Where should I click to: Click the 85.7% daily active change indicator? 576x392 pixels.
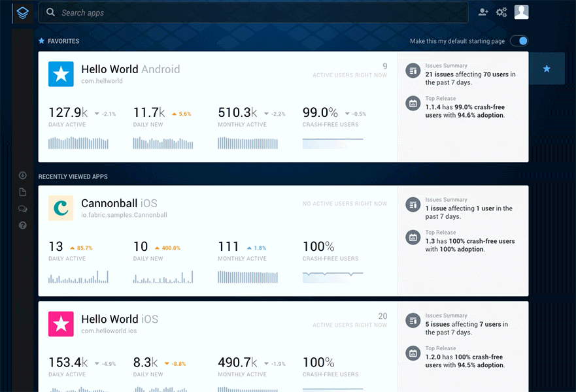(81, 248)
